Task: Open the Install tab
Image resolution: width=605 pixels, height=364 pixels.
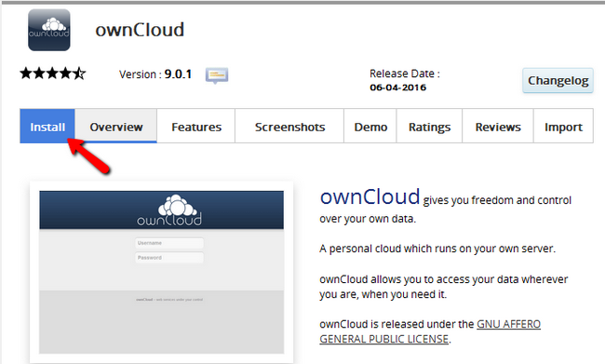Action: (x=47, y=127)
